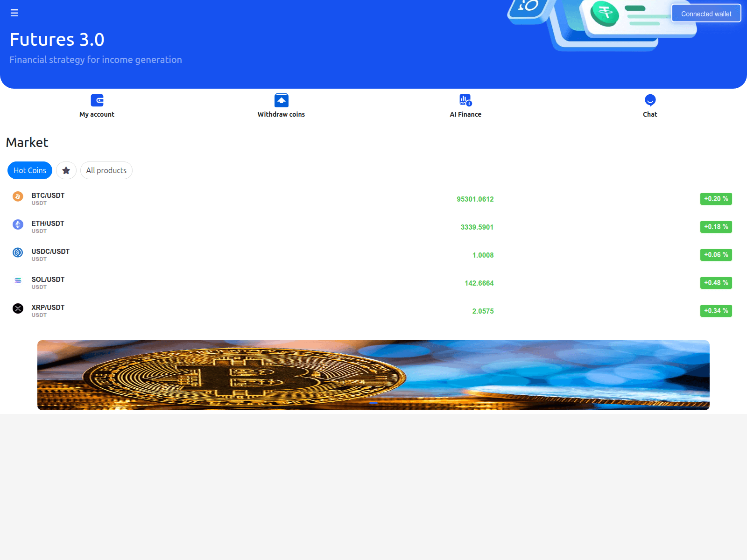The width and height of the screenshot is (747, 560).
Task: Open the Chat support icon
Action: pyautogui.click(x=650, y=100)
